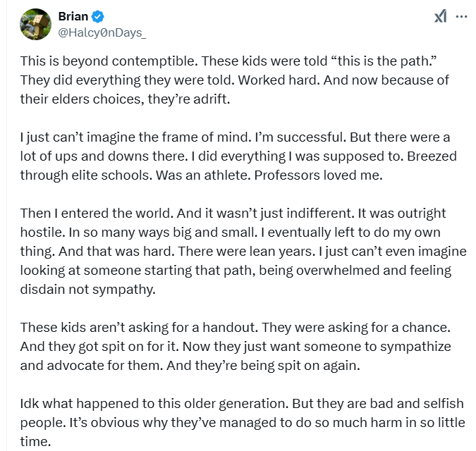Click the Grok explain-post icon
Viewport: 476px width, 451px height.
(441, 16)
